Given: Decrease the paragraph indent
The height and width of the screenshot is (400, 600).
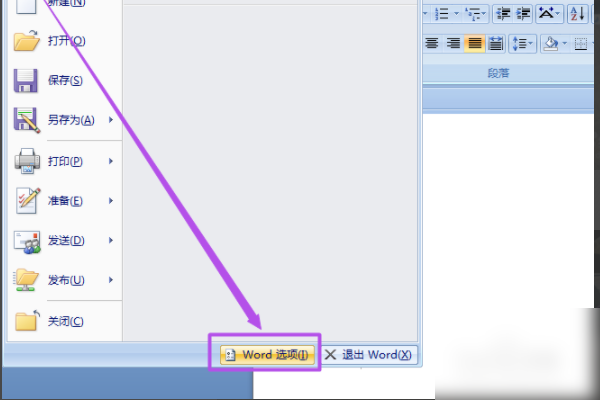Looking at the screenshot, I should coord(503,14).
